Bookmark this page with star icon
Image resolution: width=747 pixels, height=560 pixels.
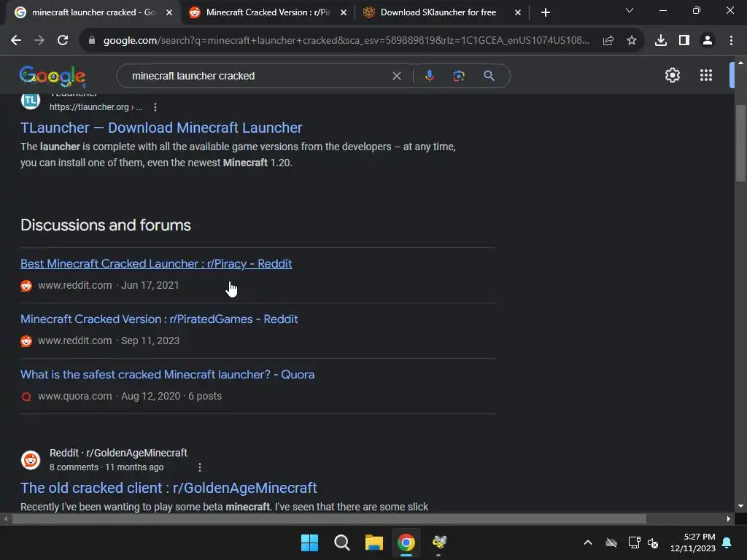pos(632,41)
